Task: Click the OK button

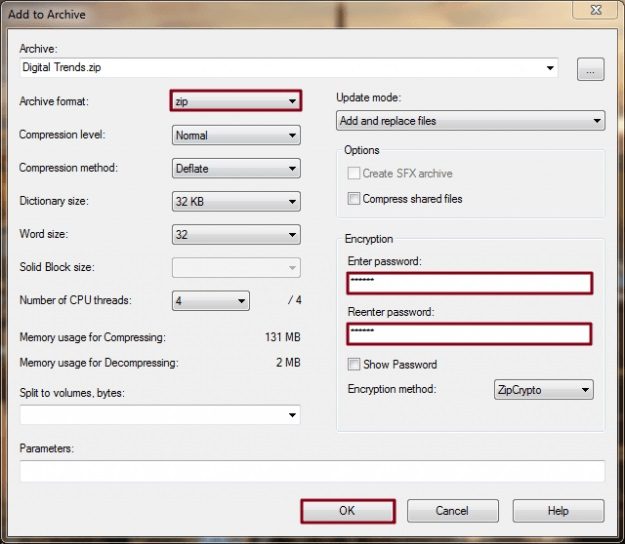Action: (347, 511)
